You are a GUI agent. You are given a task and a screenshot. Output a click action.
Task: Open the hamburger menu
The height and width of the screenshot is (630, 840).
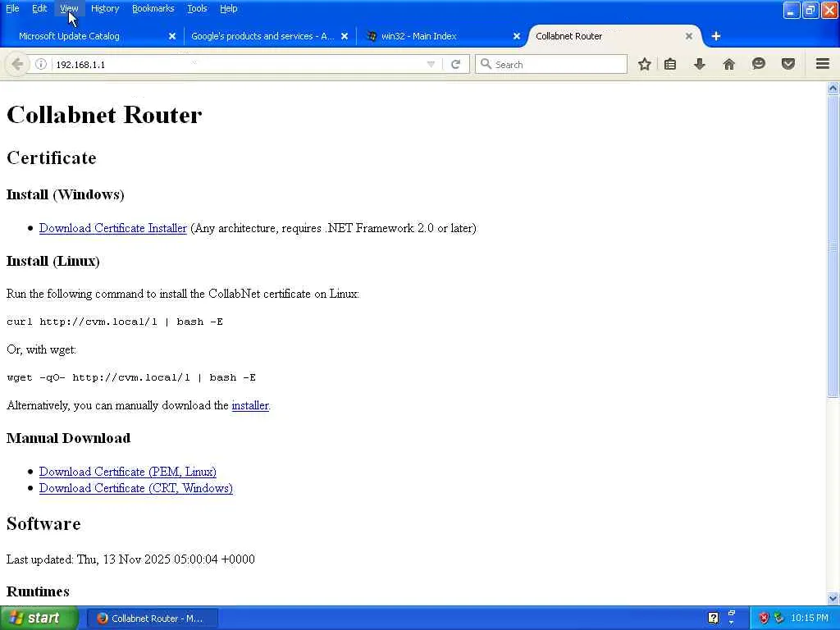[822, 64]
